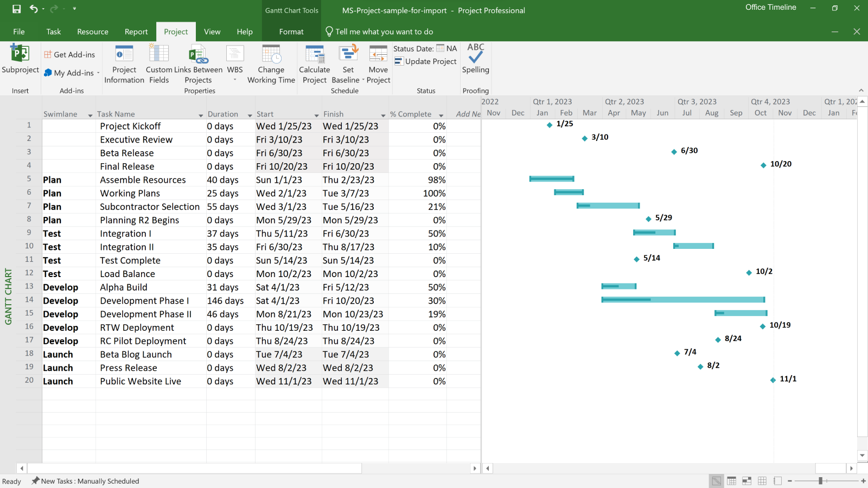Undo the last action
Image resolution: width=868 pixels, height=488 pixels.
click(33, 9)
